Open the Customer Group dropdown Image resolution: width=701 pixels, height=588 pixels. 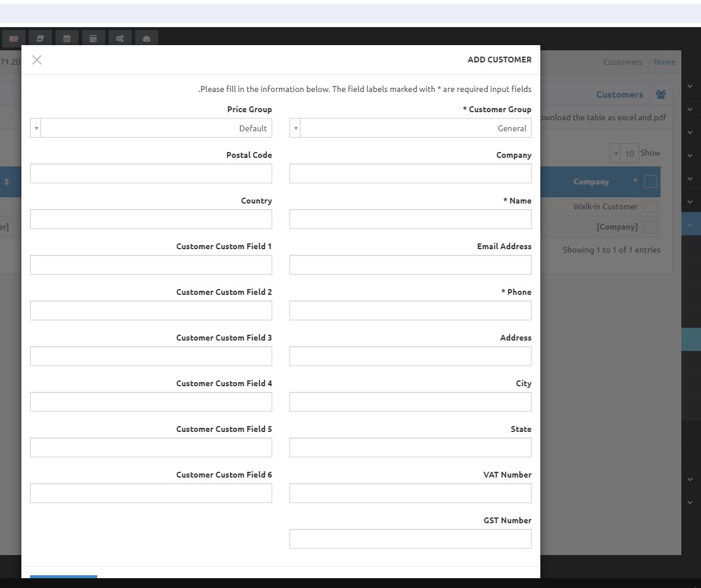410,128
